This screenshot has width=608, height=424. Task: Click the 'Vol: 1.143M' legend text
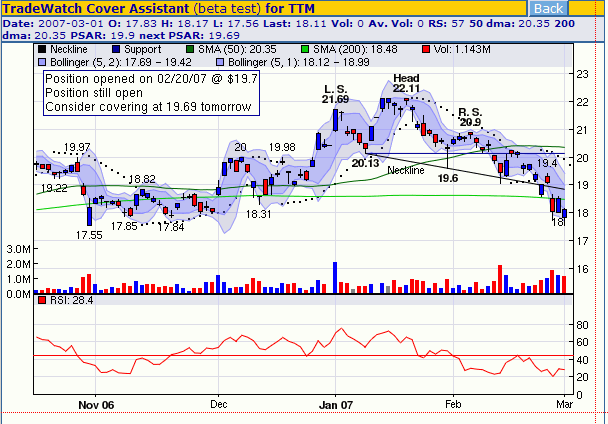click(462, 49)
